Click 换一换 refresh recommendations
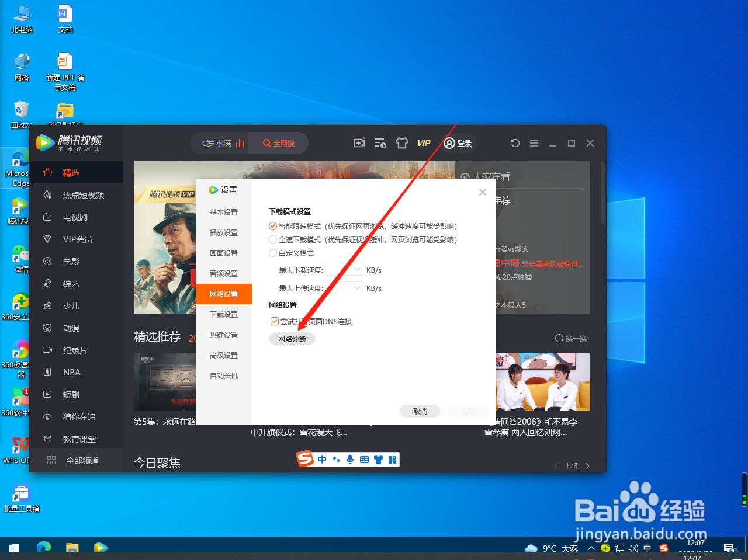The height and width of the screenshot is (560, 748). [x=571, y=339]
